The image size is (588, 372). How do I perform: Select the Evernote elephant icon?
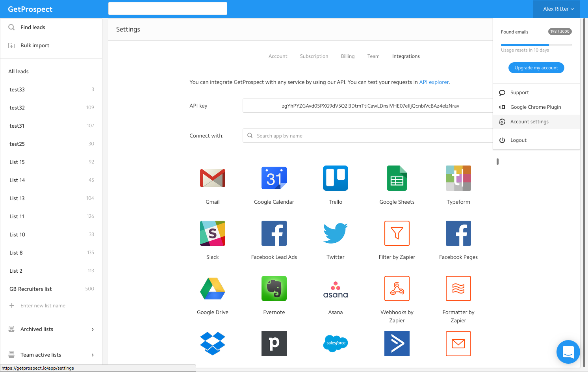(274, 288)
